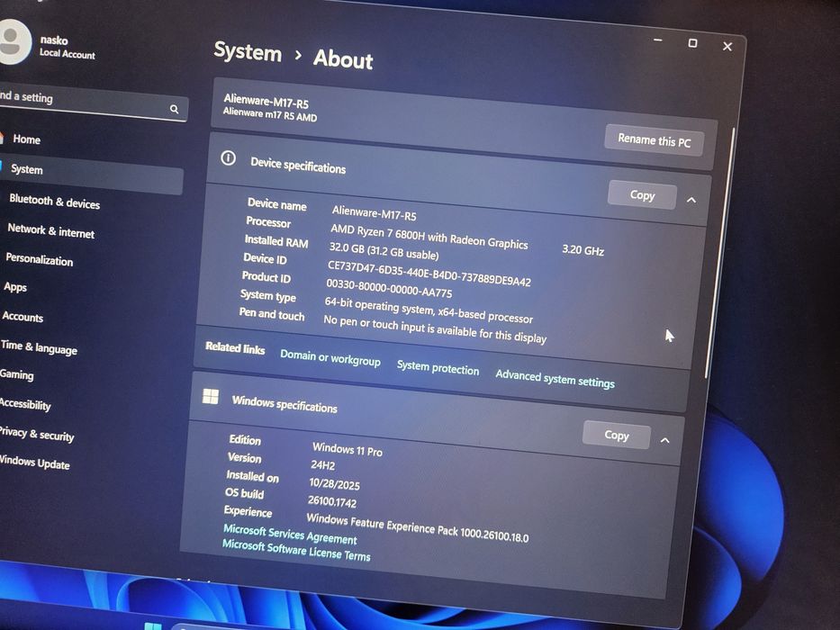Click the settings page vertical scrollbar
The image size is (840, 630).
tap(720, 252)
